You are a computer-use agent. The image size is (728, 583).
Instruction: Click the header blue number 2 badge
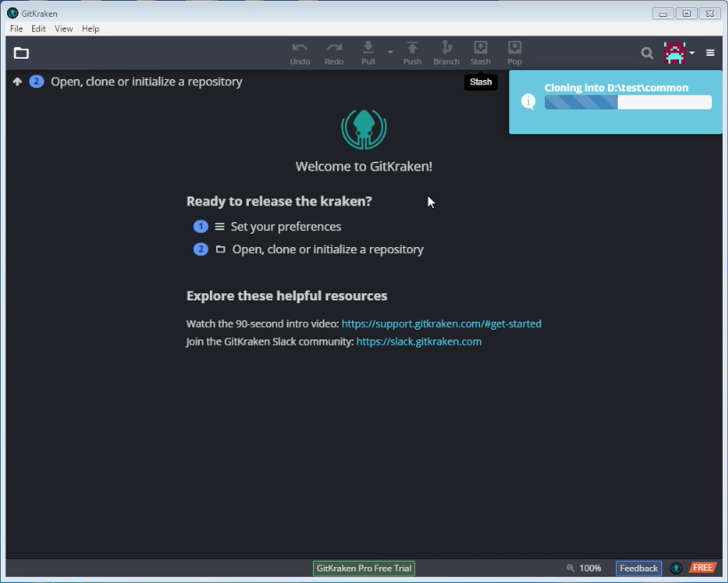[36, 82]
